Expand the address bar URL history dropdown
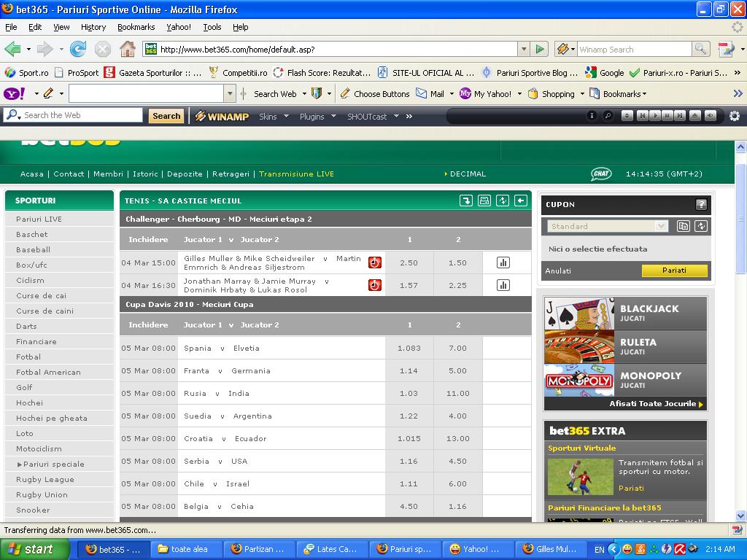747x560 pixels. (x=524, y=49)
